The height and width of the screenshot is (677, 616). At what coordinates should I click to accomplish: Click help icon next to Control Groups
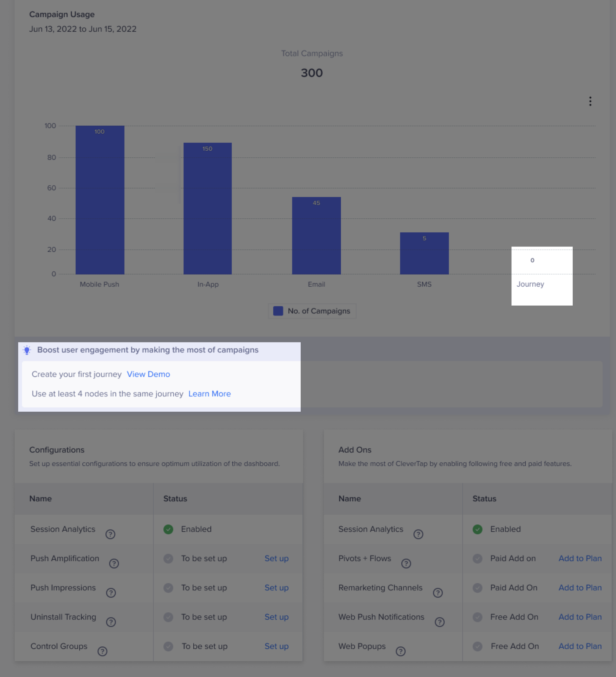pyautogui.click(x=102, y=651)
